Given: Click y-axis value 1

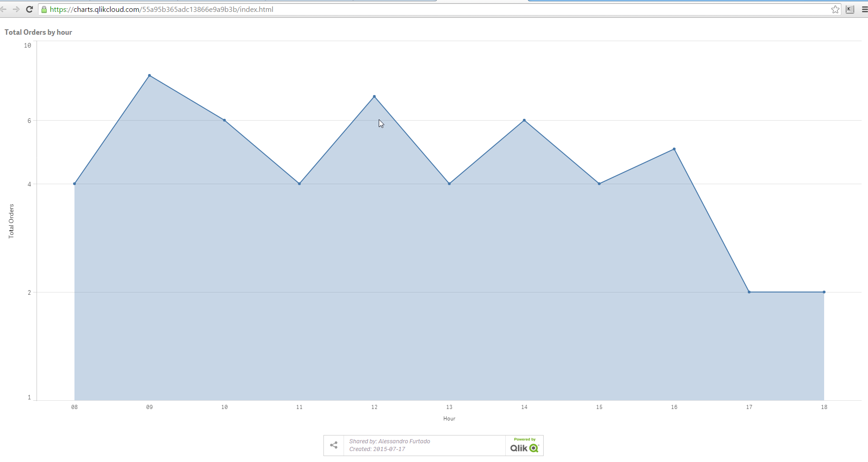Looking at the screenshot, I should click(x=29, y=397).
